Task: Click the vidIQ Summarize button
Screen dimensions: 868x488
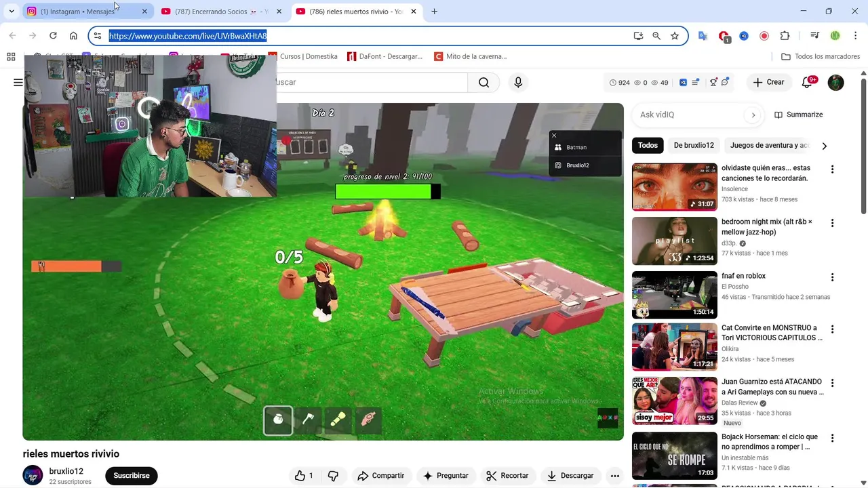Action: pos(799,115)
